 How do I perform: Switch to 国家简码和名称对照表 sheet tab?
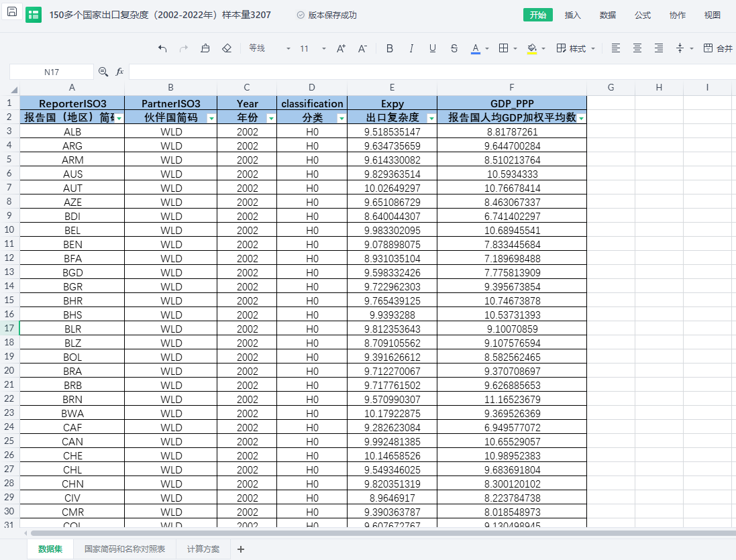pyautogui.click(x=125, y=549)
